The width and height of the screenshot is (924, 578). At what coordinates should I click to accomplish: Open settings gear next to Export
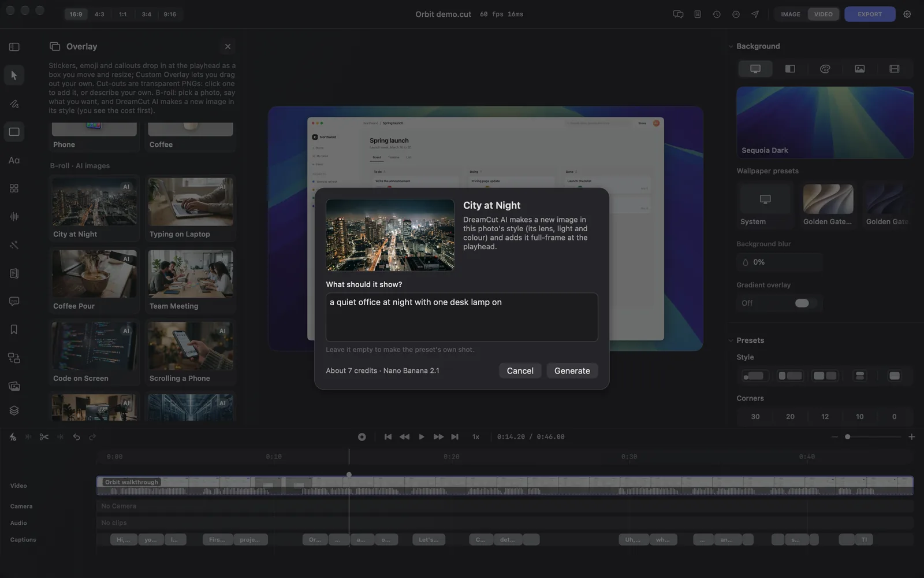907,14
